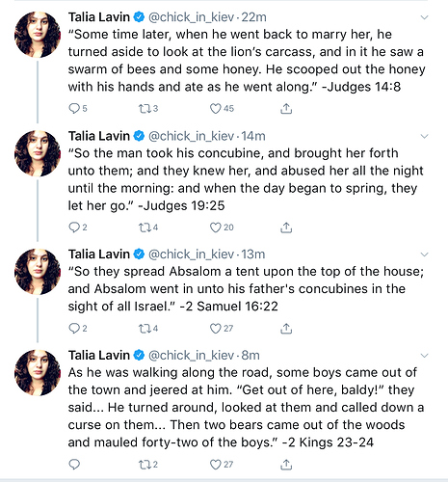
Task: Open Talia Lavin profile from first tweet
Action: [x=99, y=17]
